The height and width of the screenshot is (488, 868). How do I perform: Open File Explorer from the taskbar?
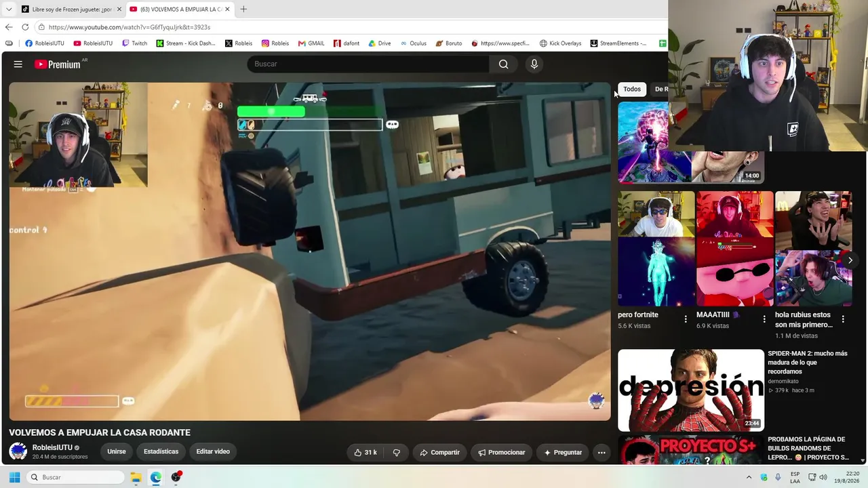[x=136, y=477]
